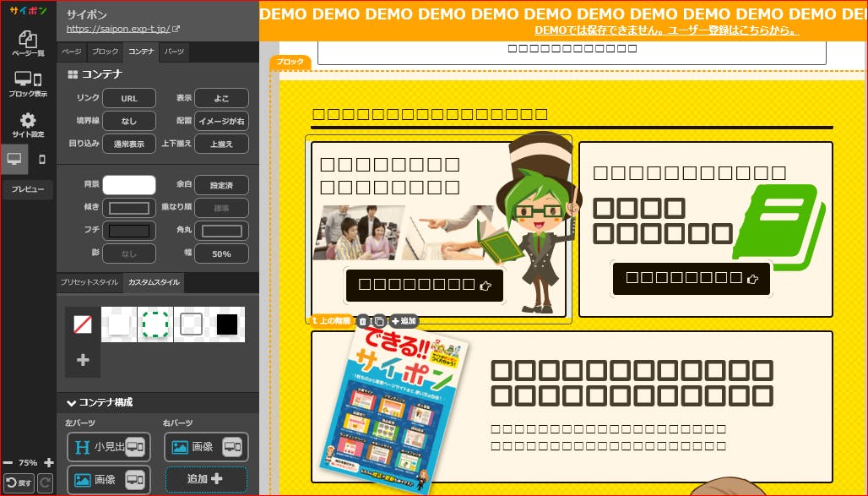Open サイト設定 gear settings

coord(28,125)
